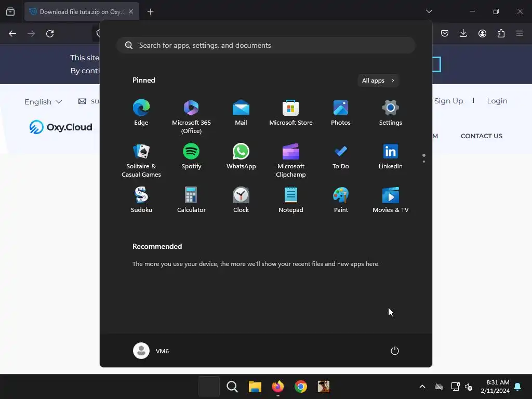Launch the Calculator app
Image resolution: width=532 pixels, height=399 pixels.
click(x=191, y=199)
